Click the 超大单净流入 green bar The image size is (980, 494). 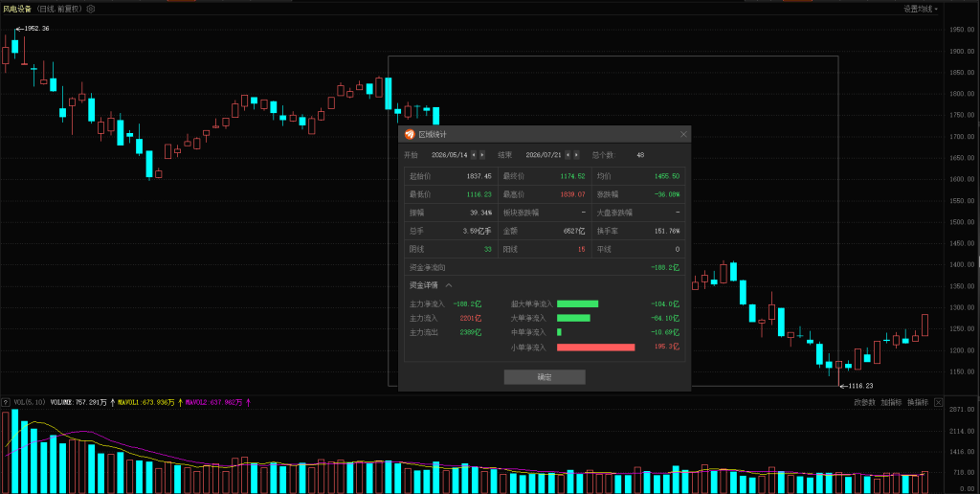(577, 303)
